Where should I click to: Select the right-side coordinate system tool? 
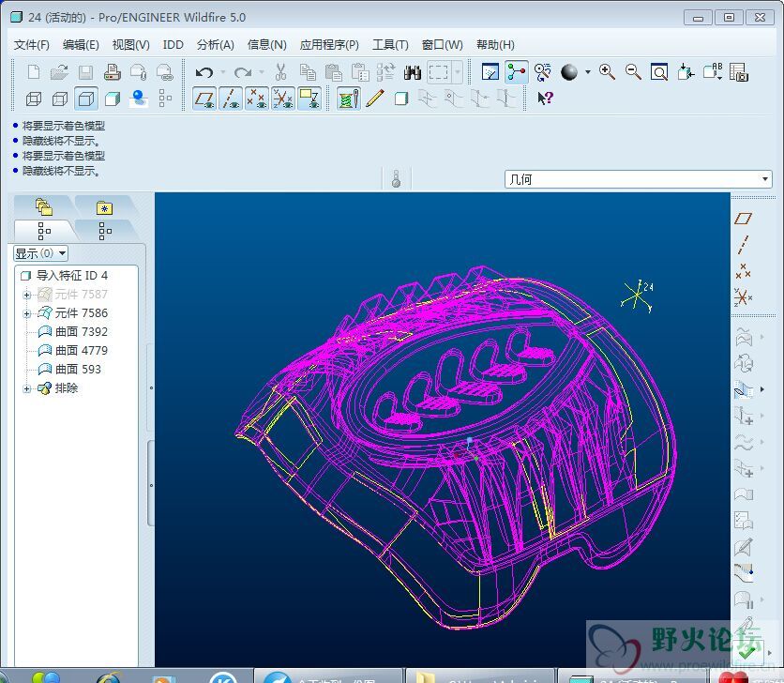[743, 297]
